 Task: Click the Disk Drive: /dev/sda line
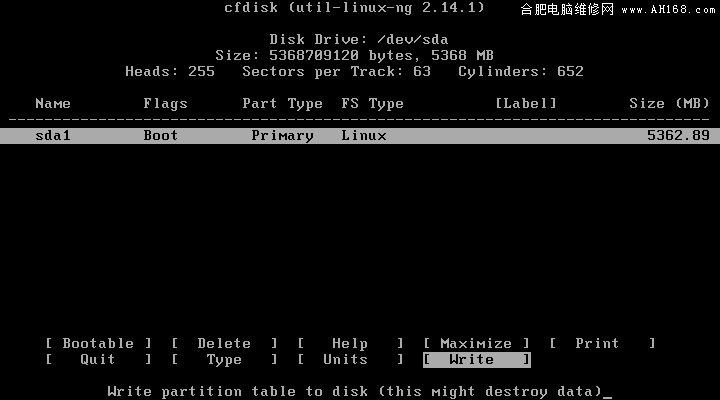coord(359,39)
